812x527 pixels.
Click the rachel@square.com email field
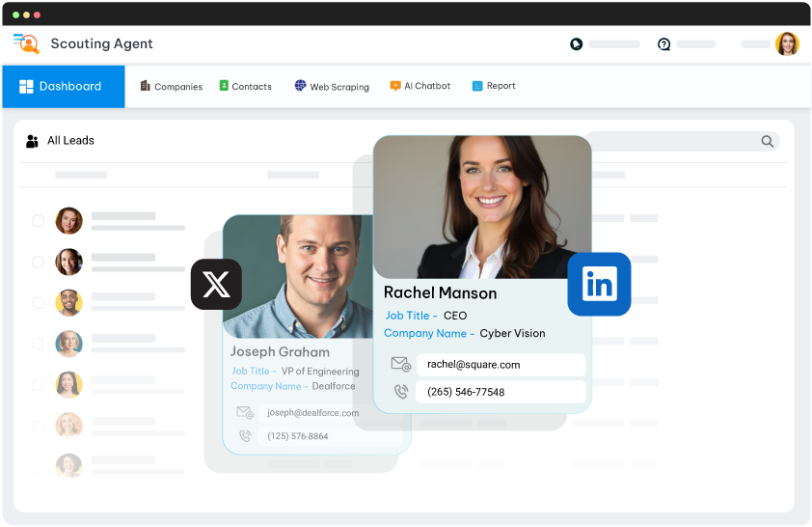pos(501,365)
